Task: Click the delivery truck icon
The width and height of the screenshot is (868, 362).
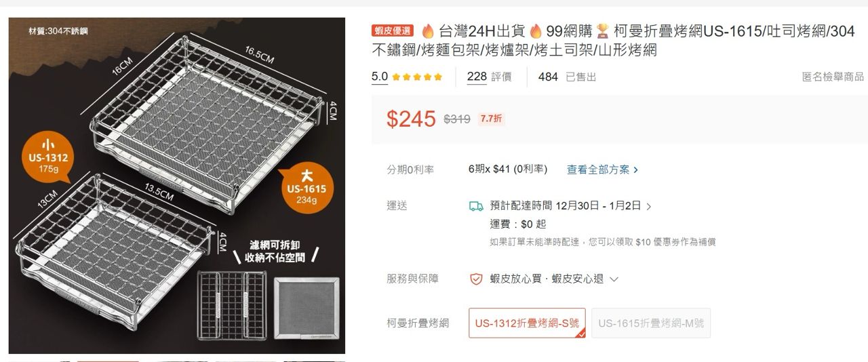Action: 476,206
